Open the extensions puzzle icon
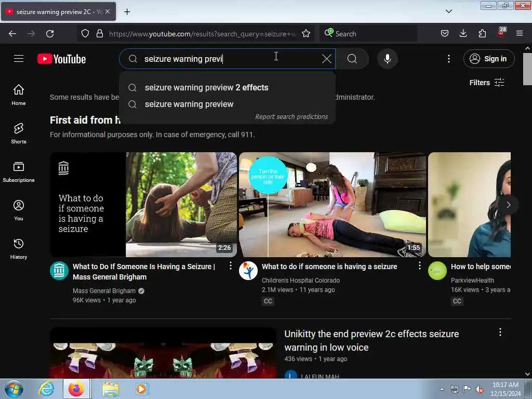The width and height of the screenshot is (532, 399). [x=482, y=34]
